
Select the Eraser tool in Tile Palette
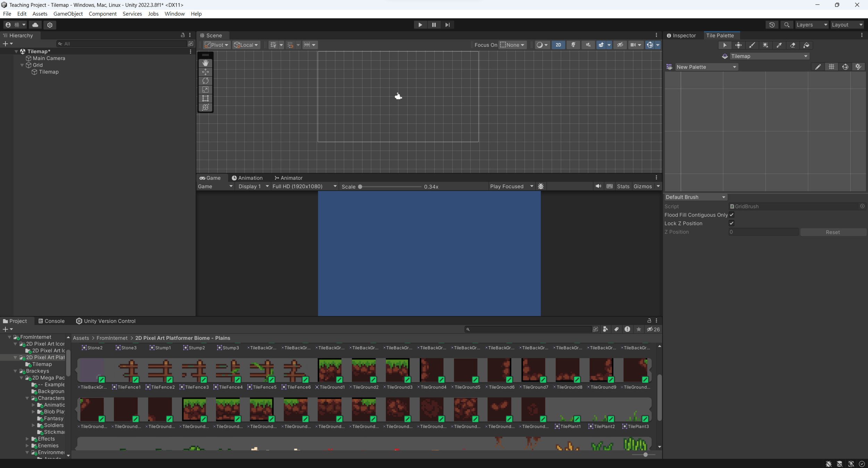tap(793, 45)
